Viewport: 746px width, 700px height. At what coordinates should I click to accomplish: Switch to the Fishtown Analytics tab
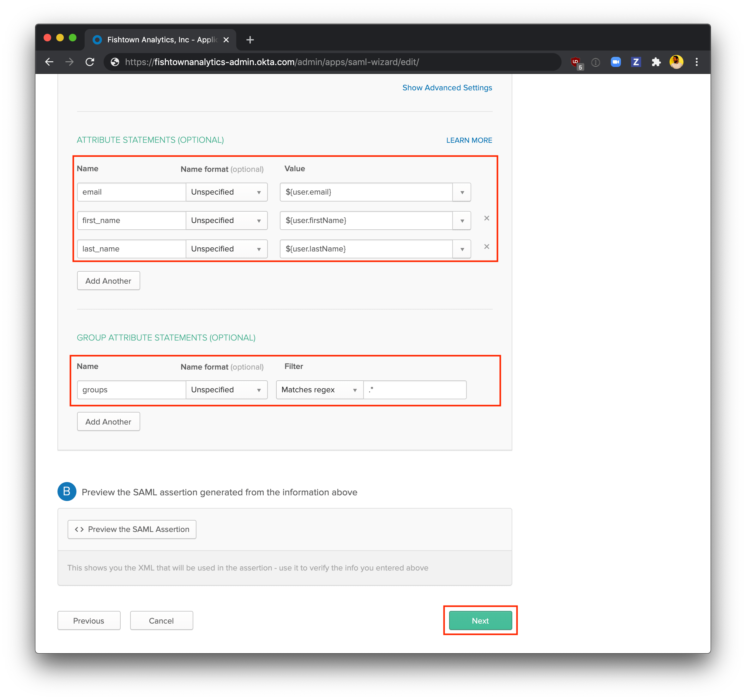158,39
